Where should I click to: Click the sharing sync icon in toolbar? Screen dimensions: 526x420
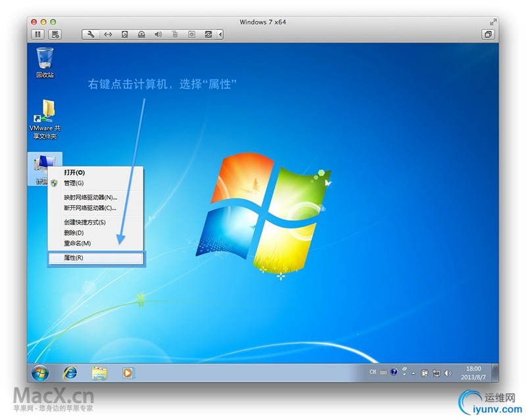[x=208, y=34]
